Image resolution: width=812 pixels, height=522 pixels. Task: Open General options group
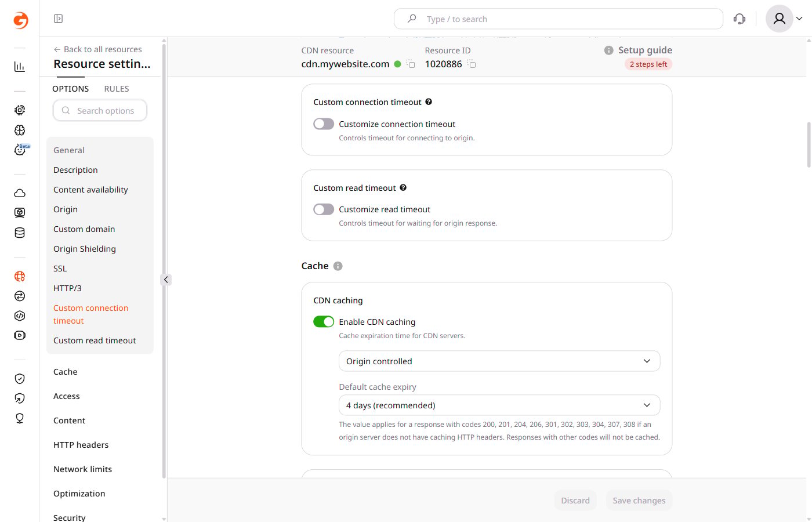click(x=69, y=150)
